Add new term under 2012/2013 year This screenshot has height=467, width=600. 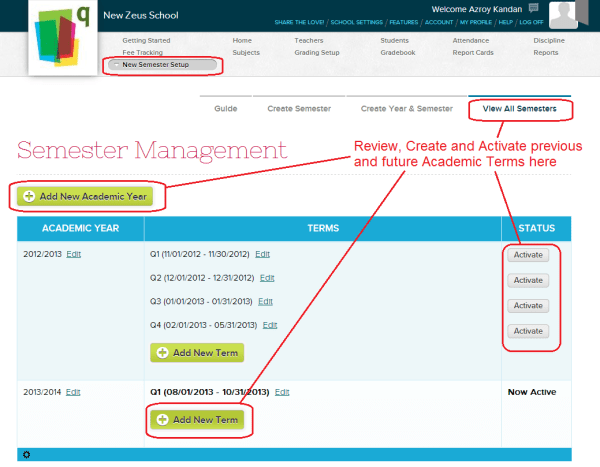tap(197, 353)
